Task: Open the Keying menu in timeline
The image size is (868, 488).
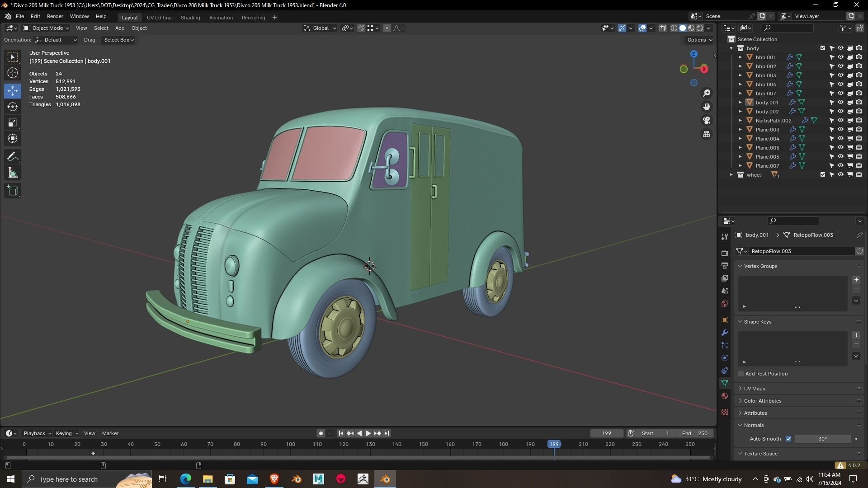Action: [66, 433]
